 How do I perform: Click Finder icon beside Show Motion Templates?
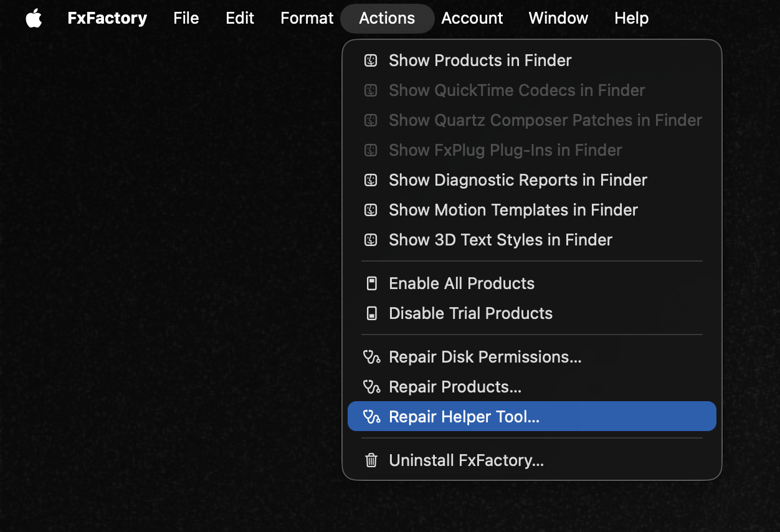click(371, 210)
